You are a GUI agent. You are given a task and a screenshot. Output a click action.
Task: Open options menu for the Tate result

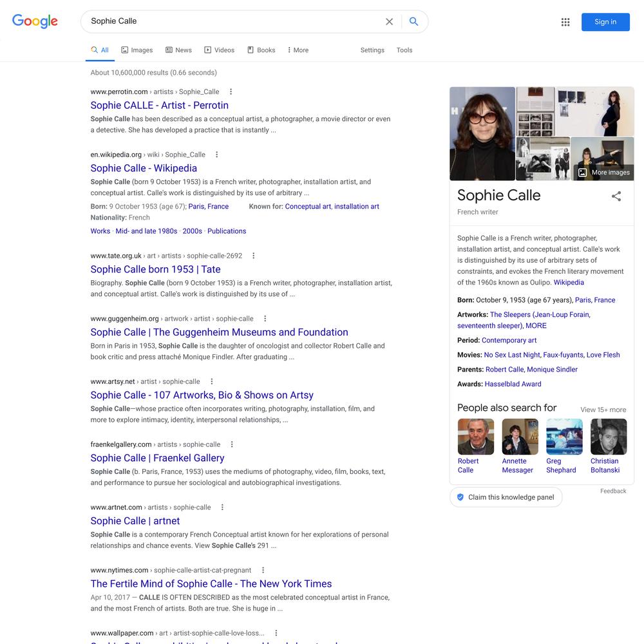click(x=253, y=256)
